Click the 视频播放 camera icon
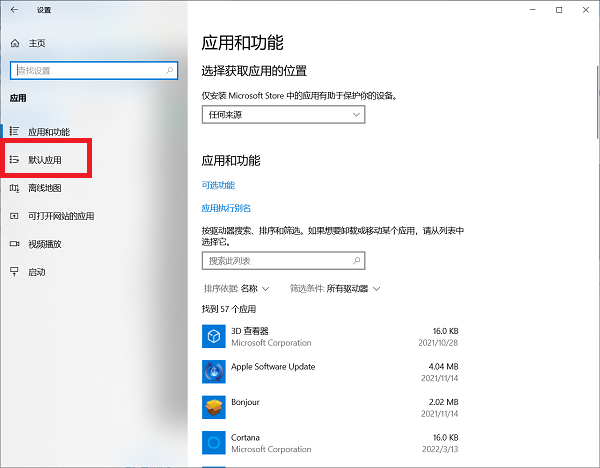This screenshot has width=600, height=468. click(14, 244)
